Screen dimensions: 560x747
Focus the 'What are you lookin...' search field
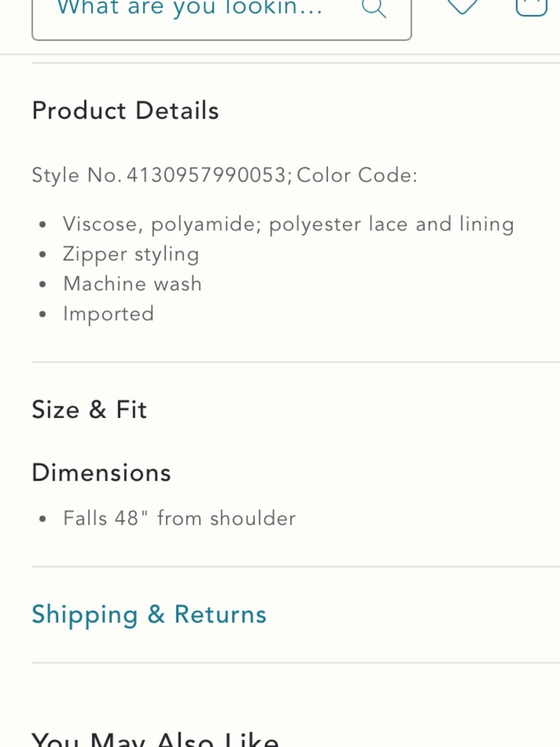point(222,17)
